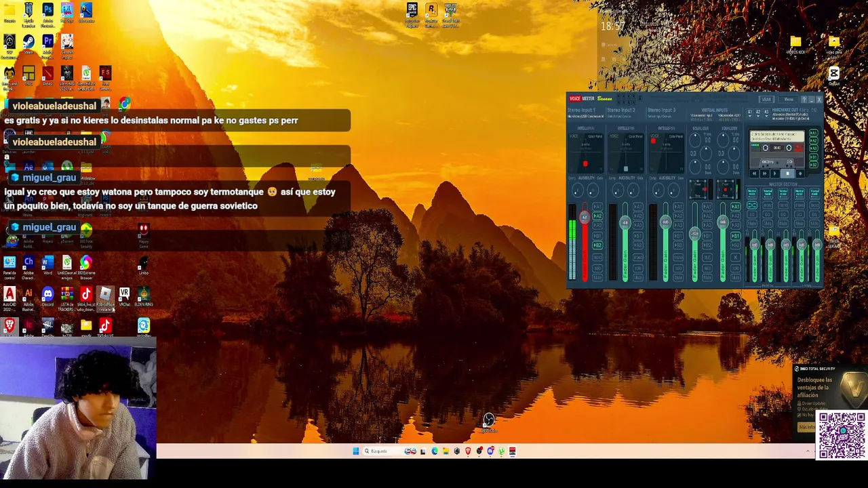The image size is (868, 488).
Task: Open Chrome shortcut beside chat username
Action: 125,104
